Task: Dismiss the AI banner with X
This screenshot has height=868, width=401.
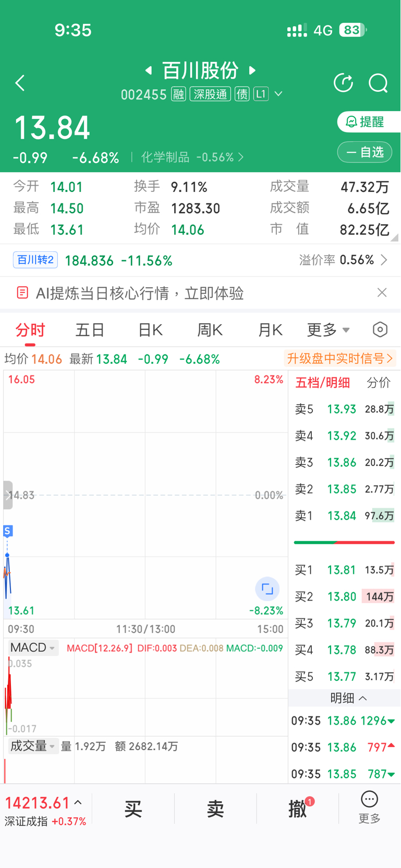Action: click(382, 292)
